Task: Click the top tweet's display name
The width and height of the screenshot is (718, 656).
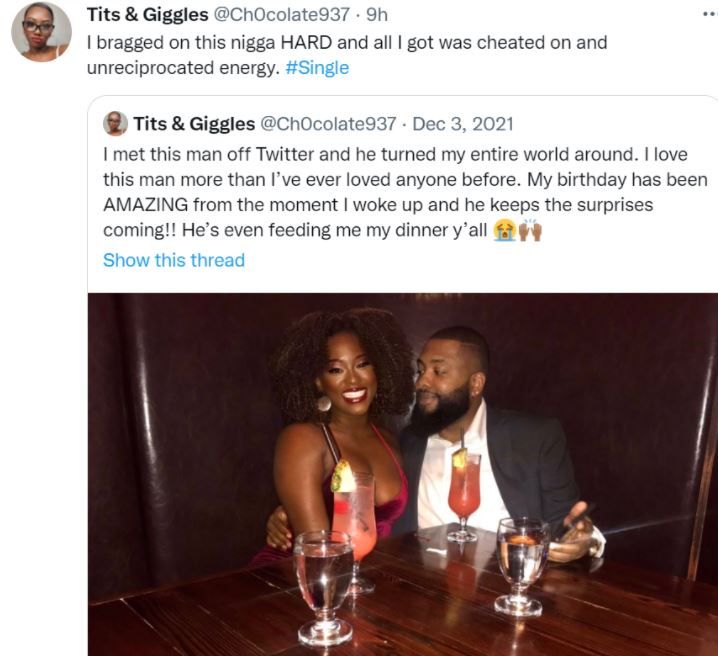Action: pyautogui.click(x=147, y=16)
